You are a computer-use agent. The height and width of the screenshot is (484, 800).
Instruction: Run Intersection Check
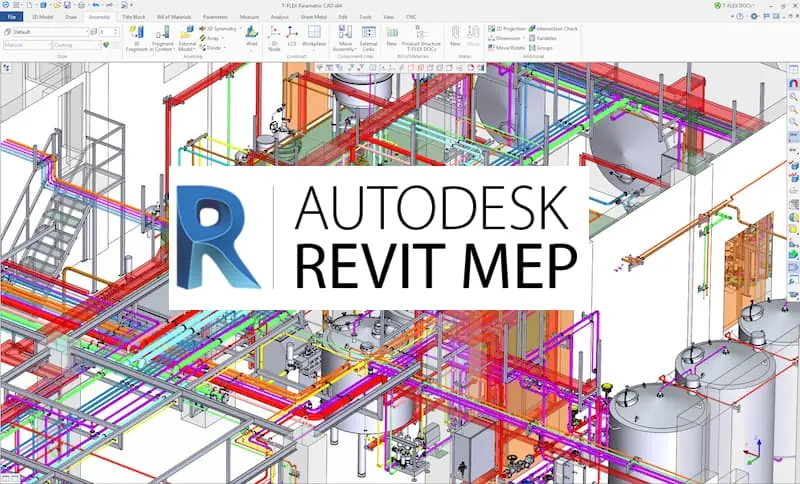tap(554, 29)
